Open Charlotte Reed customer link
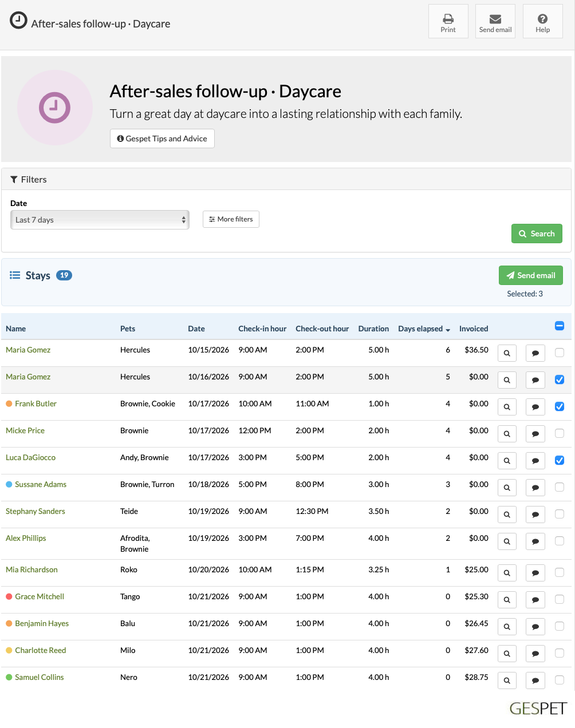Viewport: 575px width, 728px height. tap(41, 650)
